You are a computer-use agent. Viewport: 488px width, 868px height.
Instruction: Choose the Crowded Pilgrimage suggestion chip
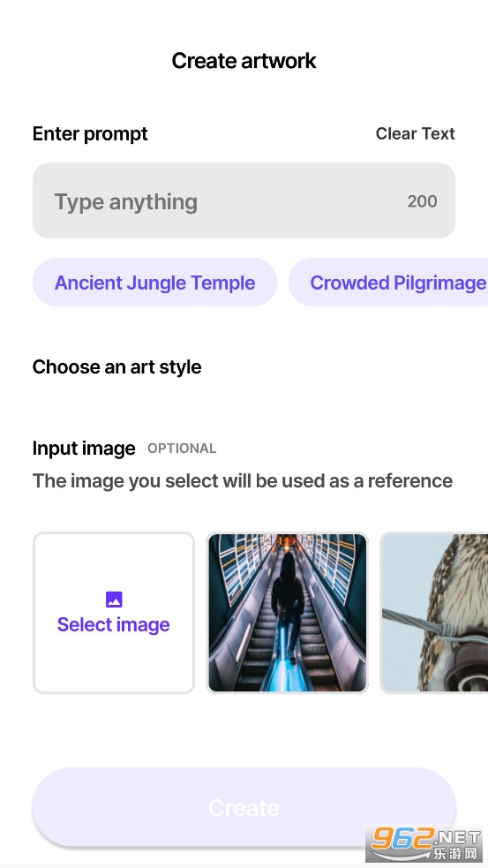pyautogui.click(x=388, y=283)
